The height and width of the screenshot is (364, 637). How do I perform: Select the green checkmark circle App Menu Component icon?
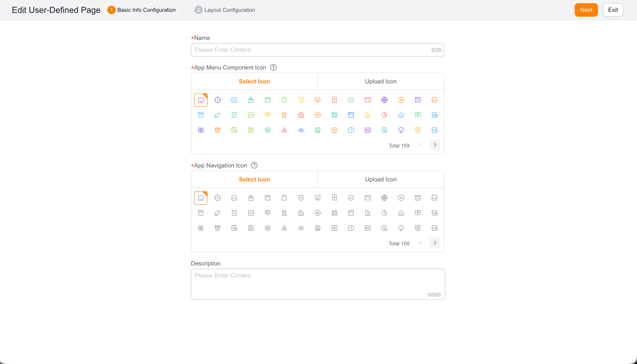click(351, 100)
